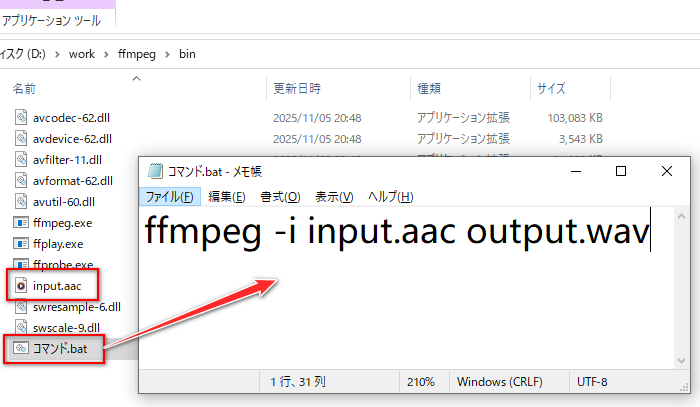Expand the chevron after ffmpeg in breadcrumb

click(x=167, y=54)
